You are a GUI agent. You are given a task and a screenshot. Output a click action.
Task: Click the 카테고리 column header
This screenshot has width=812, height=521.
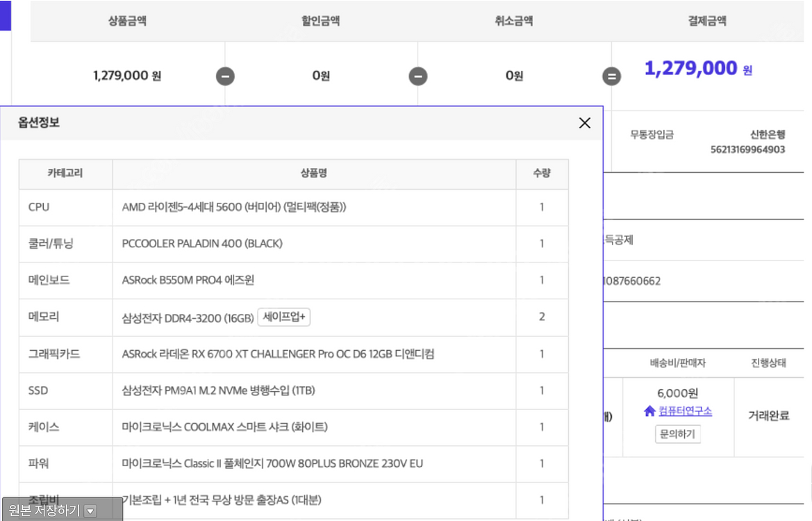(65, 173)
